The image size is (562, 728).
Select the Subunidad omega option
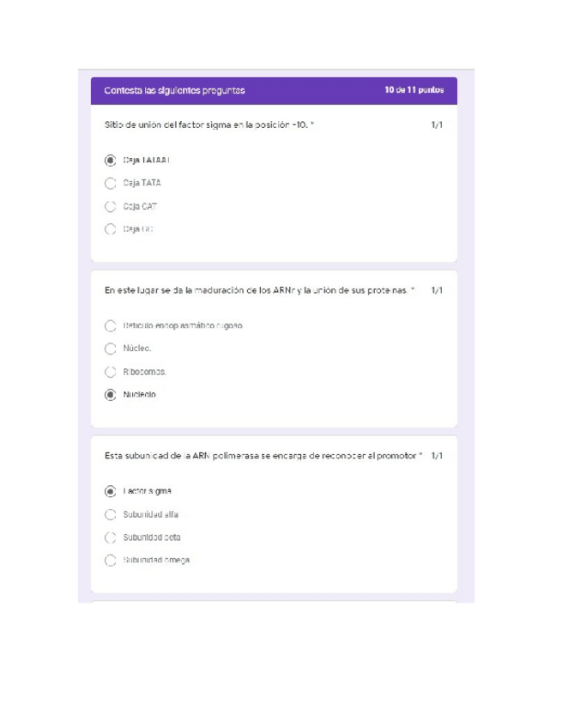click(x=110, y=561)
